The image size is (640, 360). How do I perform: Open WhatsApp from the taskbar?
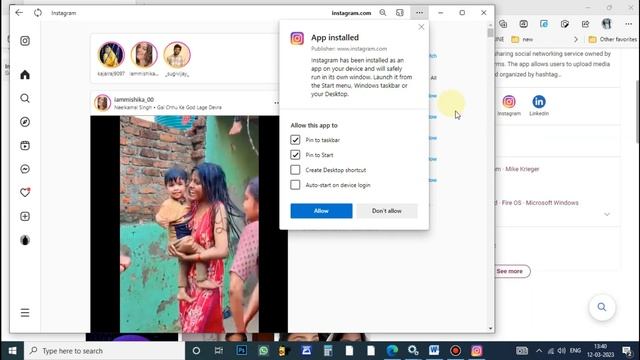click(264, 351)
